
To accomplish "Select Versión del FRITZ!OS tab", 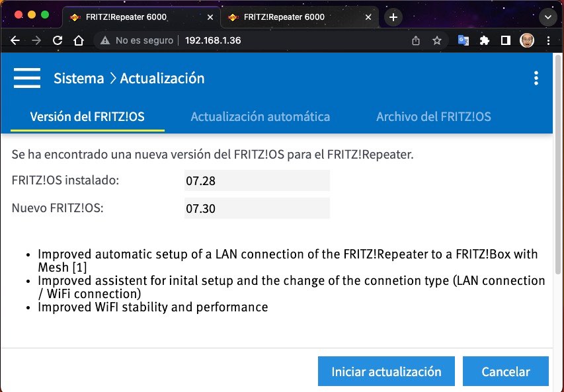I will (87, 116).
